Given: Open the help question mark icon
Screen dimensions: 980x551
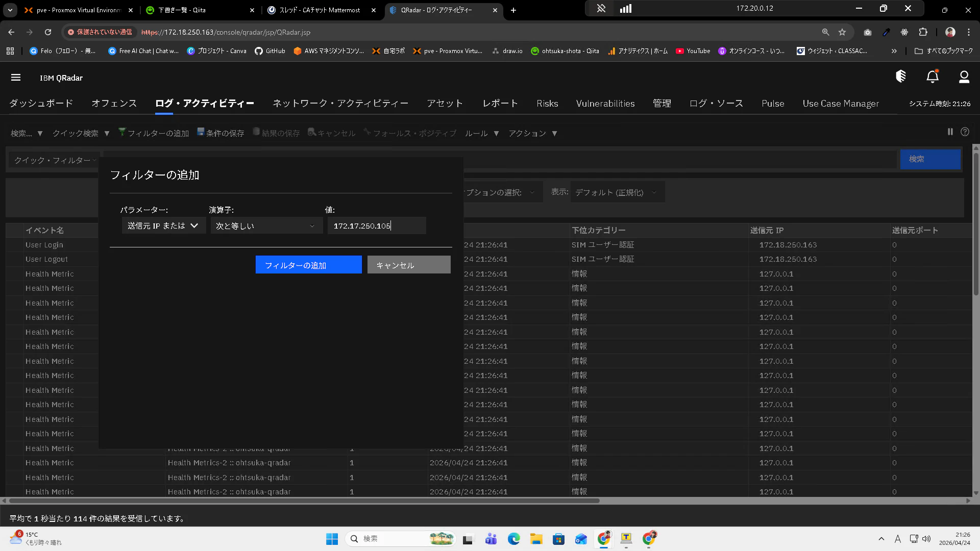Looking at the screenshot, I should point(965,132).
